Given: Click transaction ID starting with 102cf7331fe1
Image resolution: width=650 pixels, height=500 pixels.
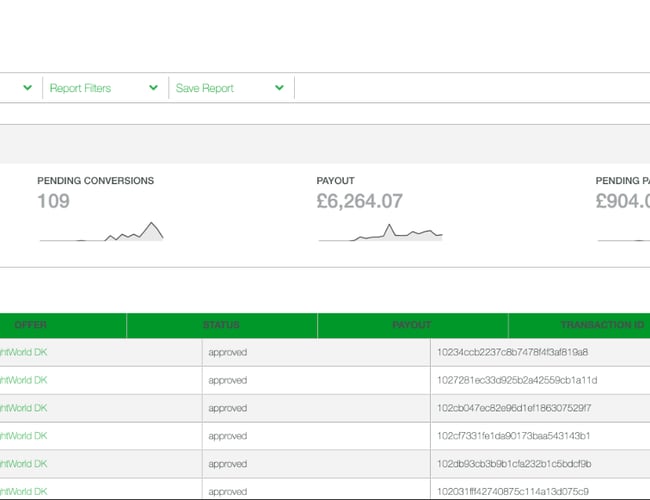Looking at the screenshot, I should click(514, 436).
